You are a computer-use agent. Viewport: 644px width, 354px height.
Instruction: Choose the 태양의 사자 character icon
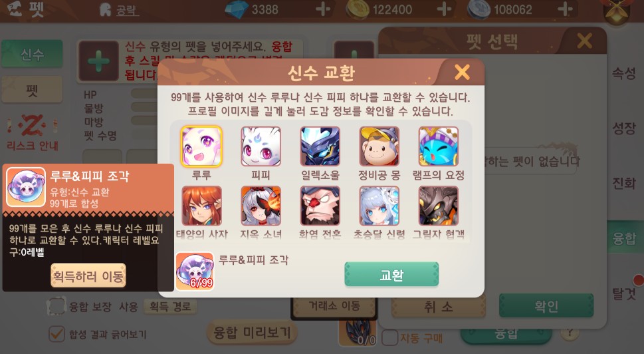pos(201,206)
